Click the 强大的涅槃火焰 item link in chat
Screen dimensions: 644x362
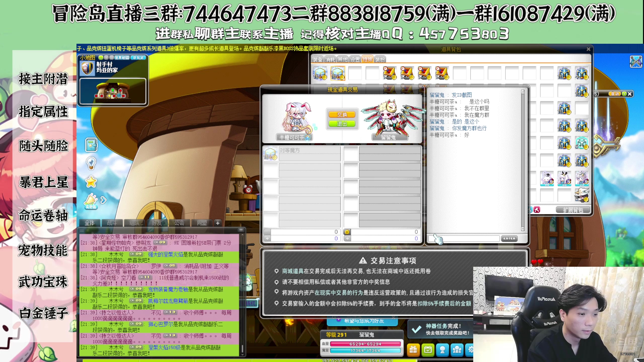166,254
